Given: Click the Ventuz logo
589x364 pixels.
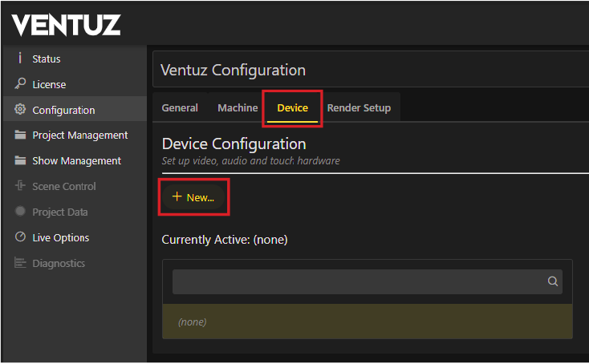Looking at the screenshot, I should [x=66, y=25].
